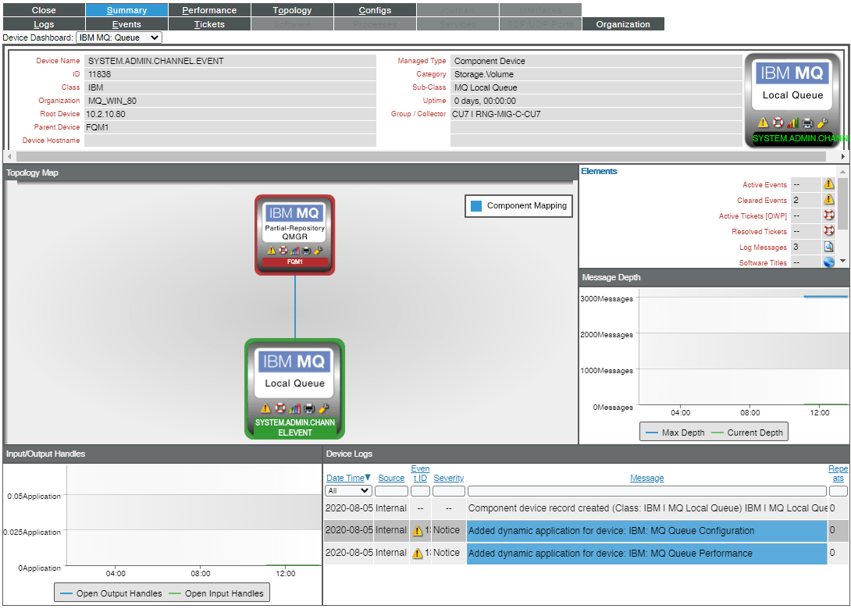Open tickets lifebuoy icon on top-right device badge
Screen dimensions: 851x616
point(778,123)
